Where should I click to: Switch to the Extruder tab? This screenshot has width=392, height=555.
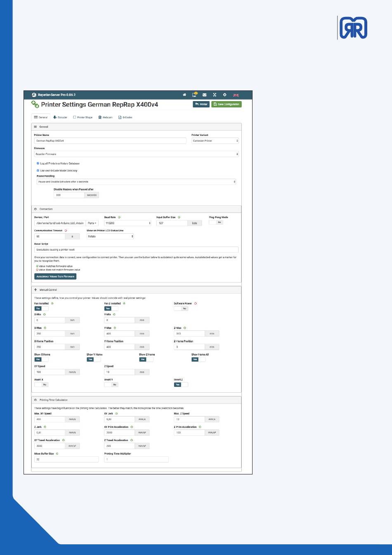point(60,117)
